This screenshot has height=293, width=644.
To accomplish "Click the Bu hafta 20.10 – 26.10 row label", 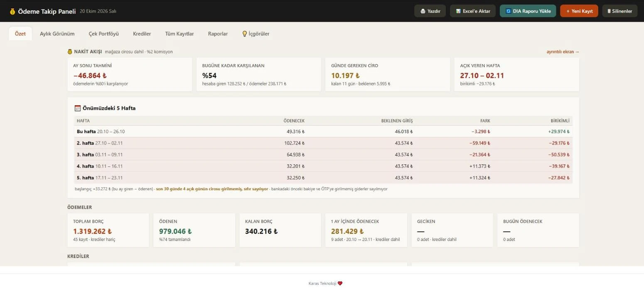I will coord(101,132).
